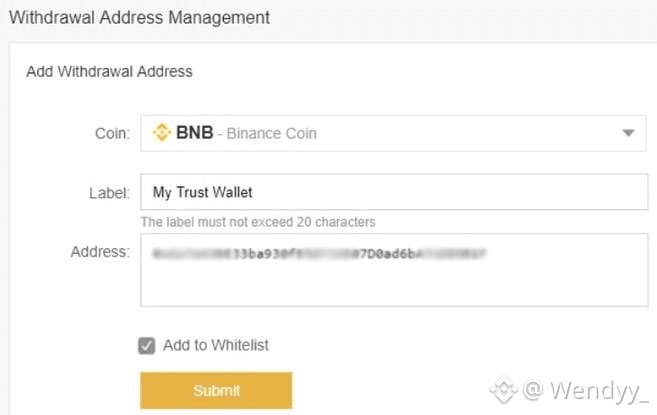The height and width of the screenshot is (415, 657).
Task: Click the 'Binance Coin' name in selector
Action: click(273, 133)
